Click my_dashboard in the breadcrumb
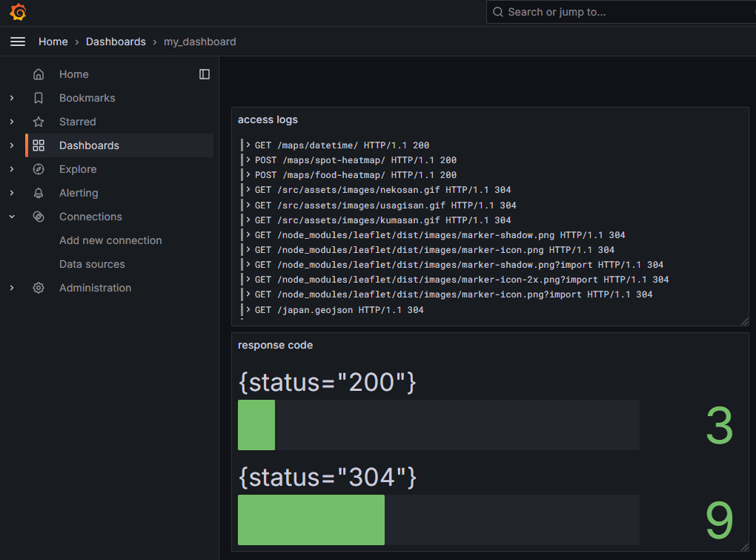 [200, 42]
